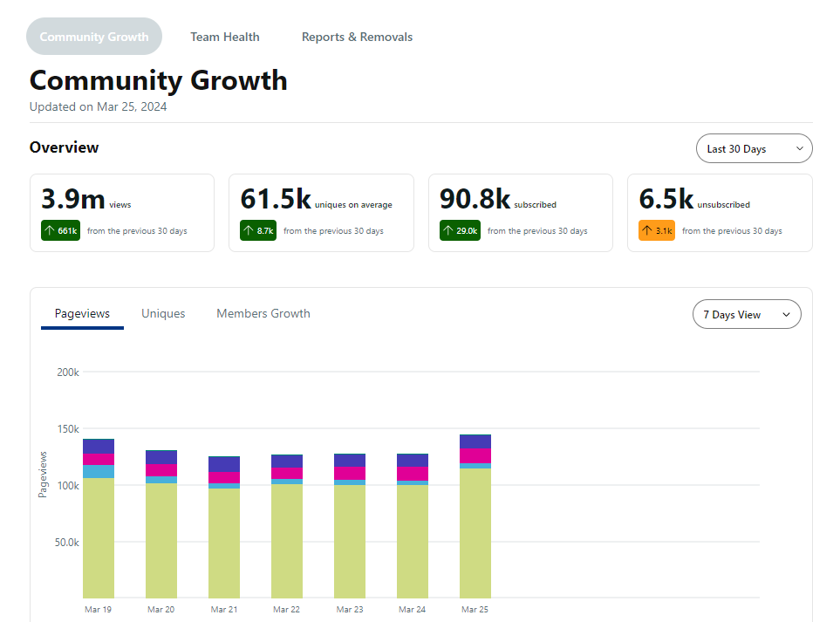This screenshot has height=622, width=840.
Task: Click the 8.7k uniques increase badge
Action: 258,230
